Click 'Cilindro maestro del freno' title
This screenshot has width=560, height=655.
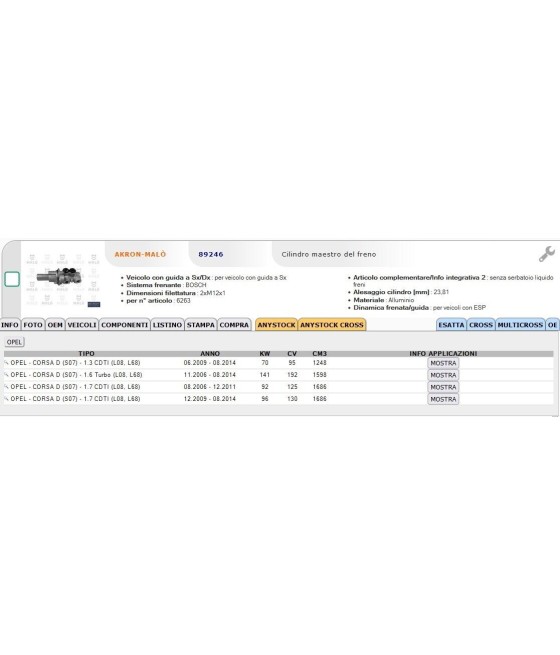tap(329, 254)
